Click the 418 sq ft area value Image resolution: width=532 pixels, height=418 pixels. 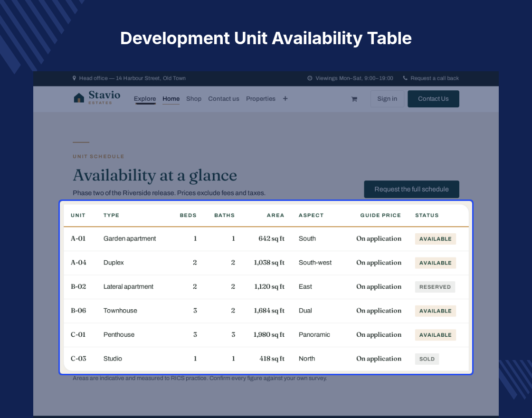[x=272, y=359]
